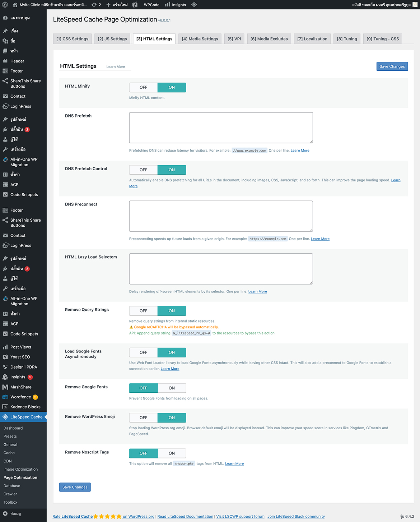Switch to [2] JS Settings tab
Image resolution: width=420 pixels, height=522 pixels.
[x=112, y=39]
